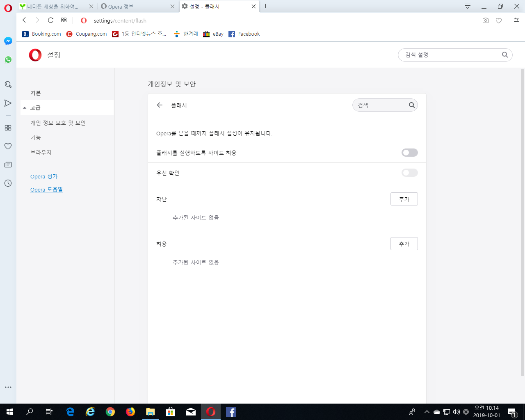
Task: Click the settings page vertical scrollbar
Action: [x=523, y=222]
